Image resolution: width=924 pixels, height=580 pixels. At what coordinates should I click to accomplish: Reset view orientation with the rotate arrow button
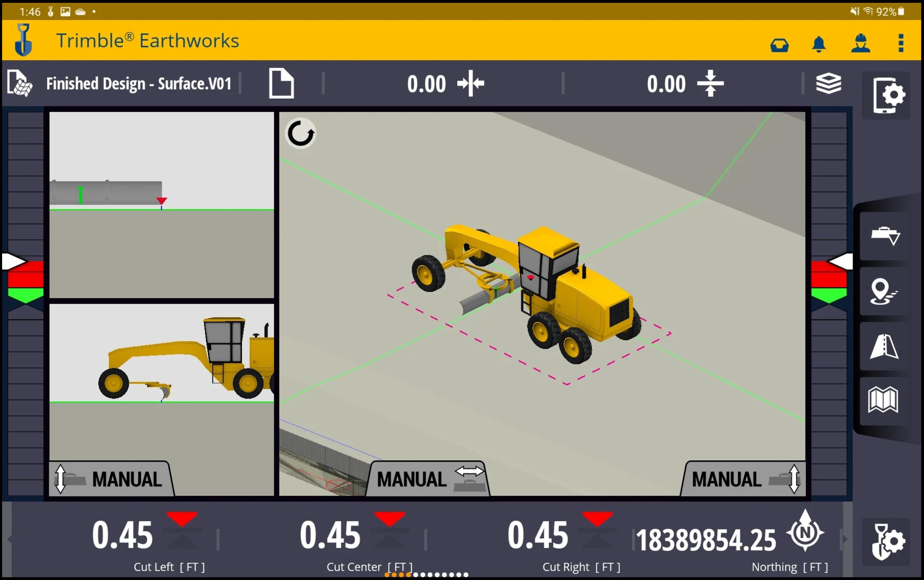pyautogui.click(x=301, y=133)
